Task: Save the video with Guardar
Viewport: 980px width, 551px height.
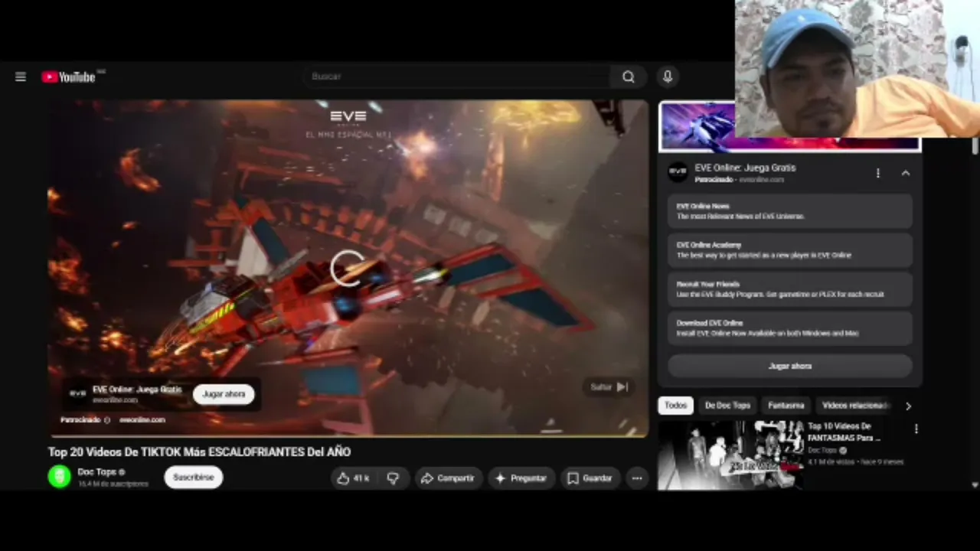Action: tap(590, 478)
